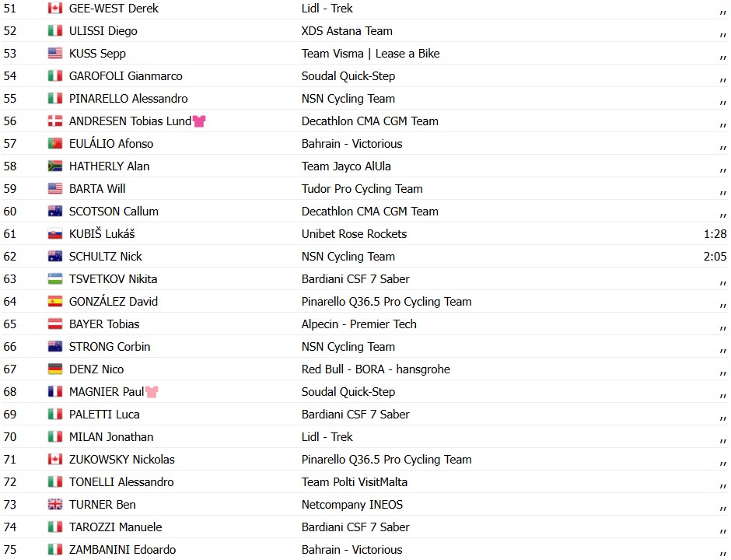This screenshot has height=560, width=731.
Task: Click the Italy flag beside TAROZZI Manuele
Action: (x=55, y=527)
